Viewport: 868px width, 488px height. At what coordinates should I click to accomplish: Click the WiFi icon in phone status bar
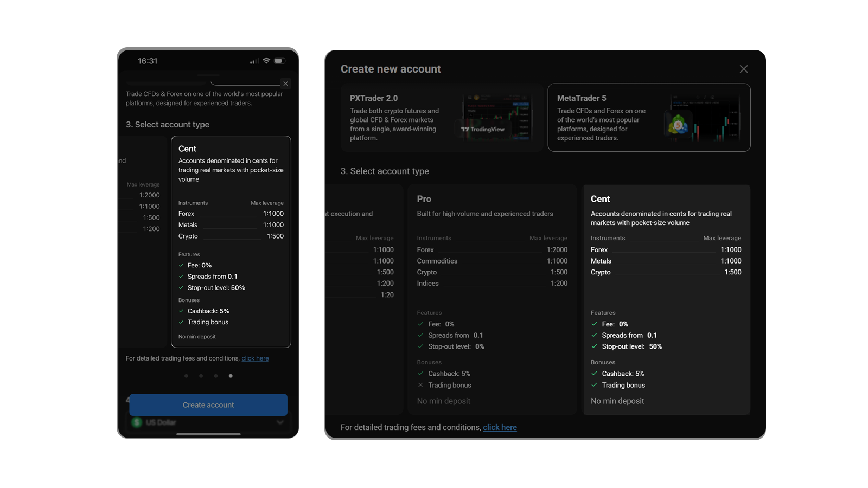tap(266, 61)
